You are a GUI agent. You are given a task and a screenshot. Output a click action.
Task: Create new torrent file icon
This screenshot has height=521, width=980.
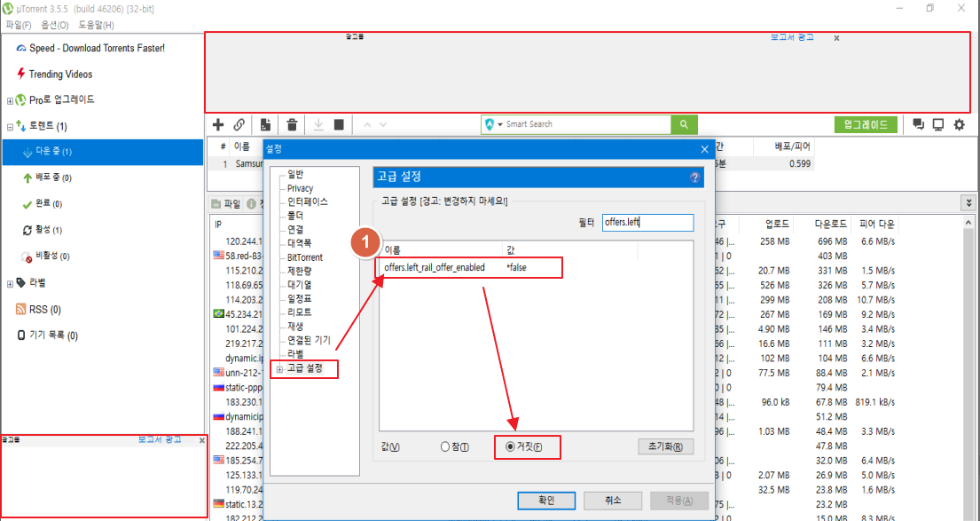click(266, 124)
